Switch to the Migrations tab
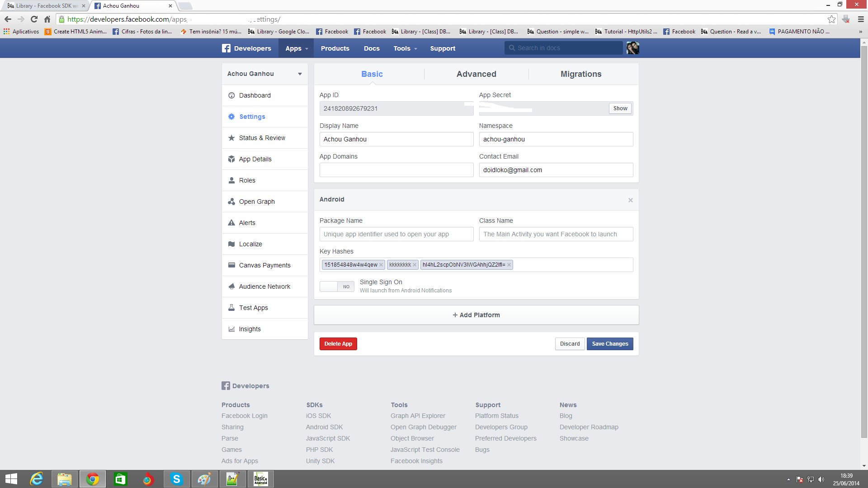This screenshot has width=868, height=488. (x=581, y=74)
